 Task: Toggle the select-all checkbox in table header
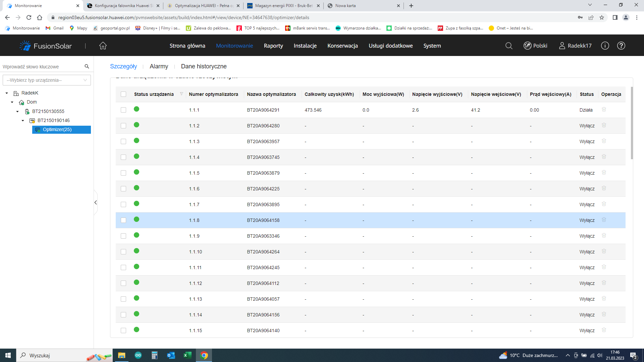pyautogui.click(x=123, y=94)
